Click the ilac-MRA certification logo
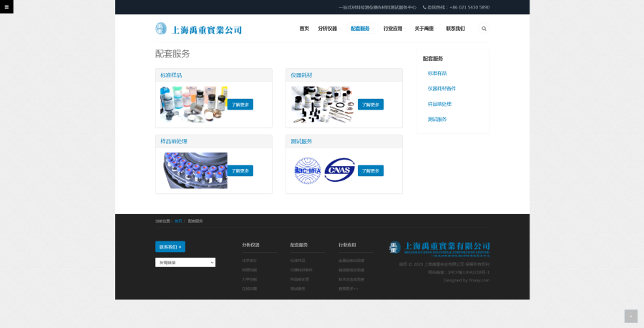 click(x=308, y=170)
